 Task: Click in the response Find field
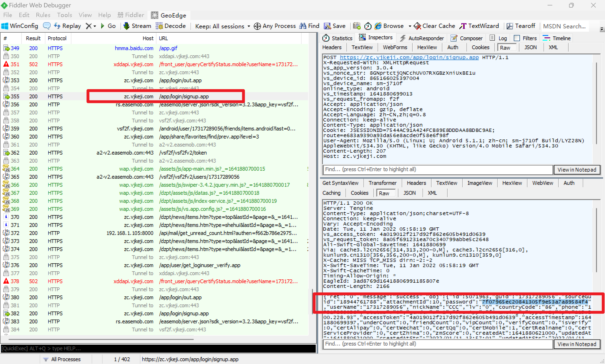(438, 344)
